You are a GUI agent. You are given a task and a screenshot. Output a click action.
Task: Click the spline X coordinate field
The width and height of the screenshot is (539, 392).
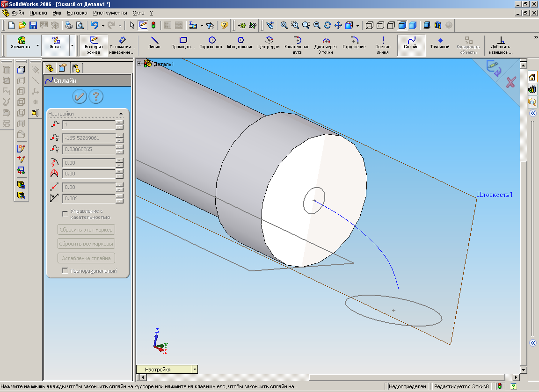point(89,138)
